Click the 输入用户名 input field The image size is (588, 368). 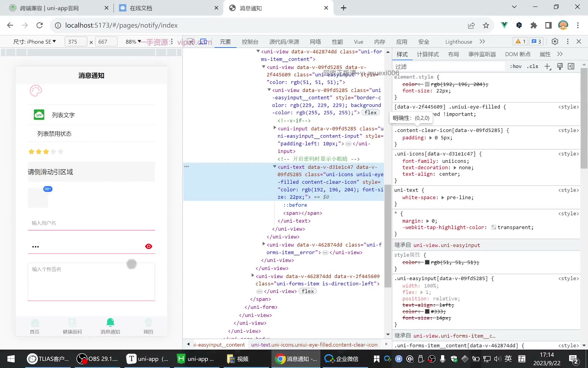coord(91,223)
